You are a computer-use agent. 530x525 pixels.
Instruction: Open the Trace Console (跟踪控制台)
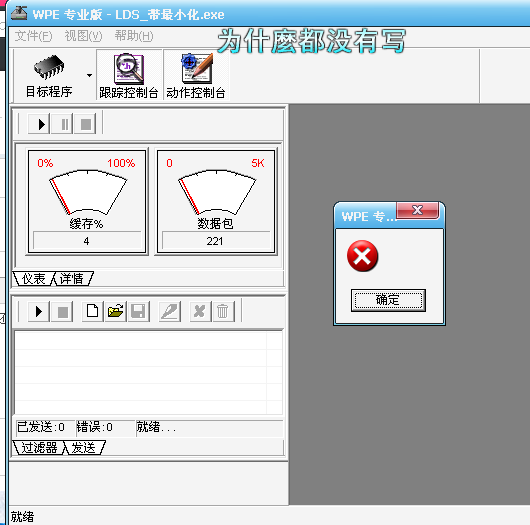point(128,76)
